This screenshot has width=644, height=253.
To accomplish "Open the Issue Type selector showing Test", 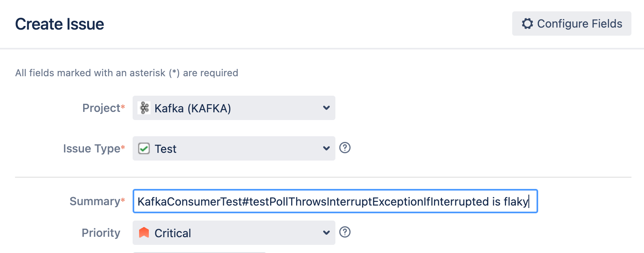I will (x=234, y=148).
